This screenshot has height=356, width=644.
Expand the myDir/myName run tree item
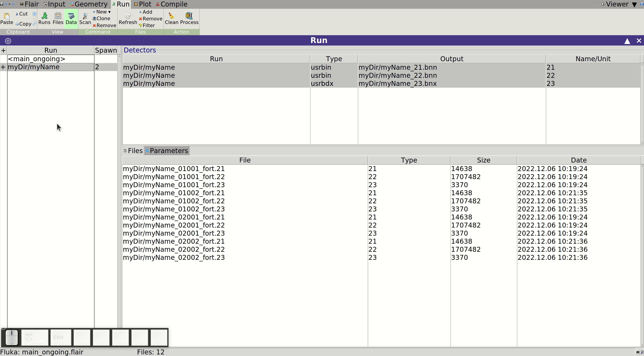3,67
